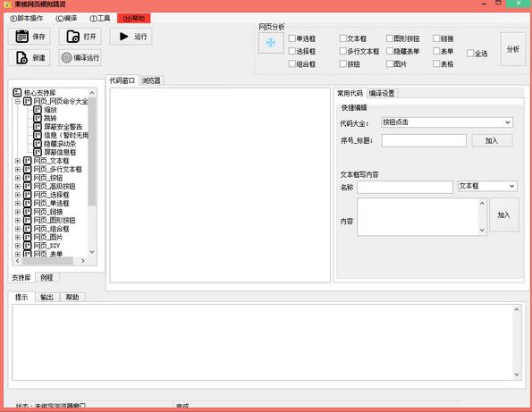Check the 图形按钮 checkbox
The width and height of the screenshot is (532, 412).
(390, 38)
